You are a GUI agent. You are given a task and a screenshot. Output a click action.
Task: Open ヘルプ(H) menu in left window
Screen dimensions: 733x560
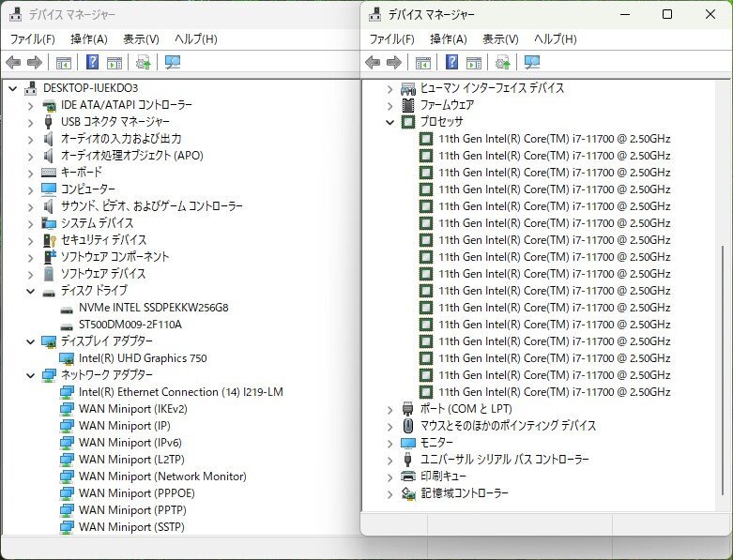[196, 39]
